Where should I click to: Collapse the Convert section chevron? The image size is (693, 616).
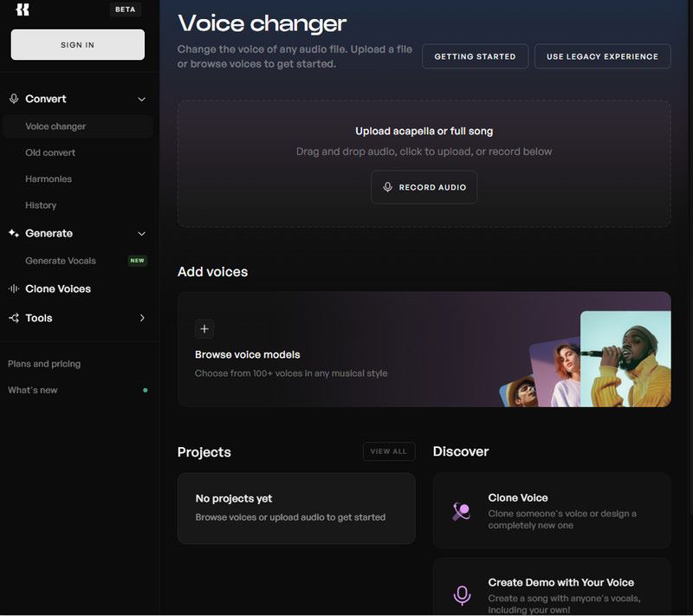(142, 100)
